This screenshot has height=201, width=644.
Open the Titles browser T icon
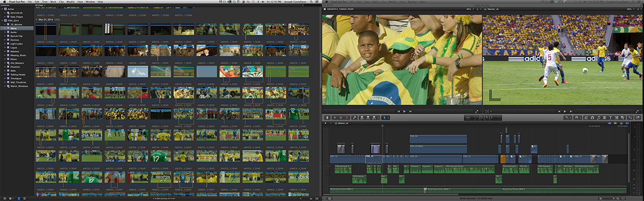(x=610, y=117)
